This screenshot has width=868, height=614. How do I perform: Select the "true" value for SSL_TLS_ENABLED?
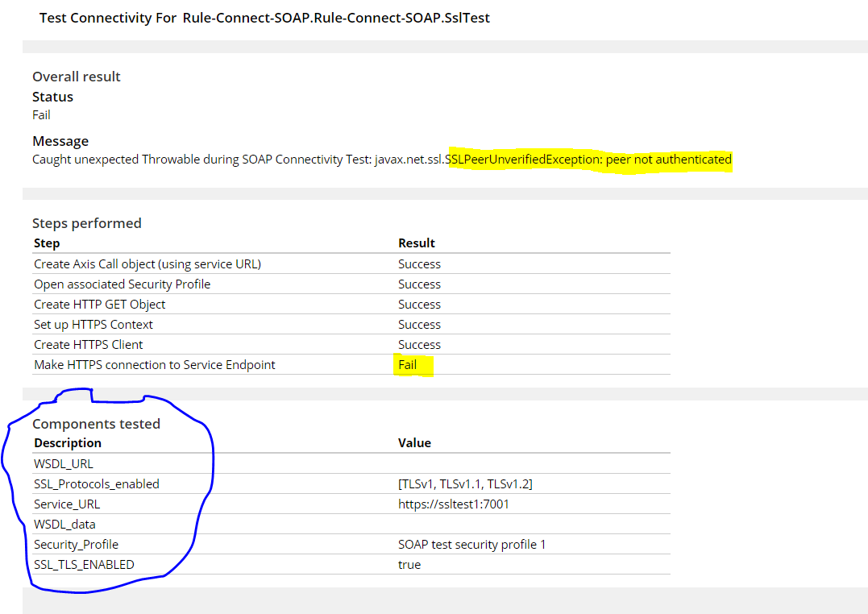(409, 565)
